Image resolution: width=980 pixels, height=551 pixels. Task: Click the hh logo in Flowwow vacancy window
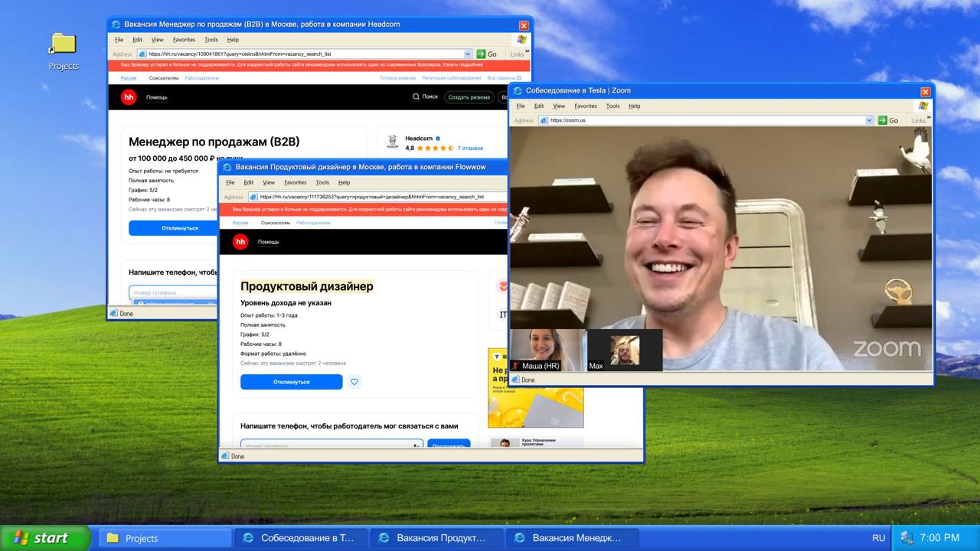click(240, 242)
